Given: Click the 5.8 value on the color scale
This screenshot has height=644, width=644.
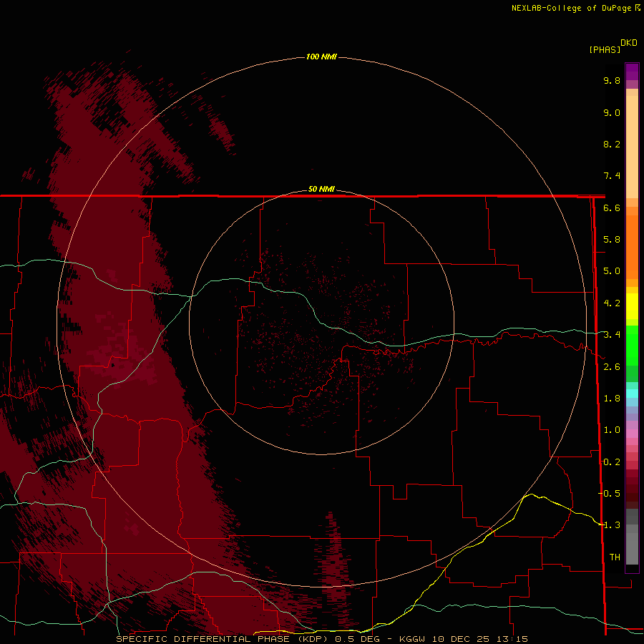Looking at the screenshot, I should point(612,240).
